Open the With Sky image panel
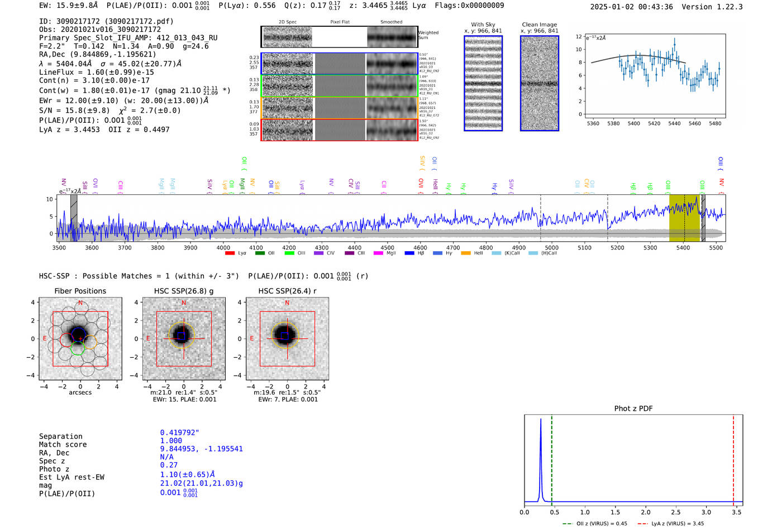 tap(483, 83)
